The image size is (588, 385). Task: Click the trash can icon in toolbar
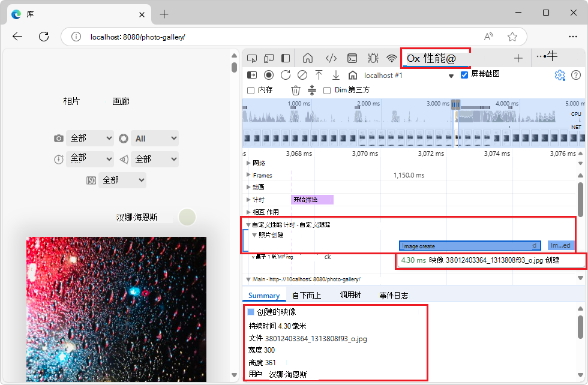tap(296, 90)
